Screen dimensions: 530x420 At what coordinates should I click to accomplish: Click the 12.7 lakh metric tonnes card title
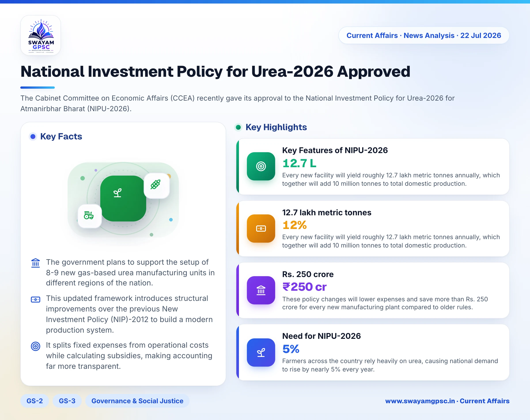point(327,212)
